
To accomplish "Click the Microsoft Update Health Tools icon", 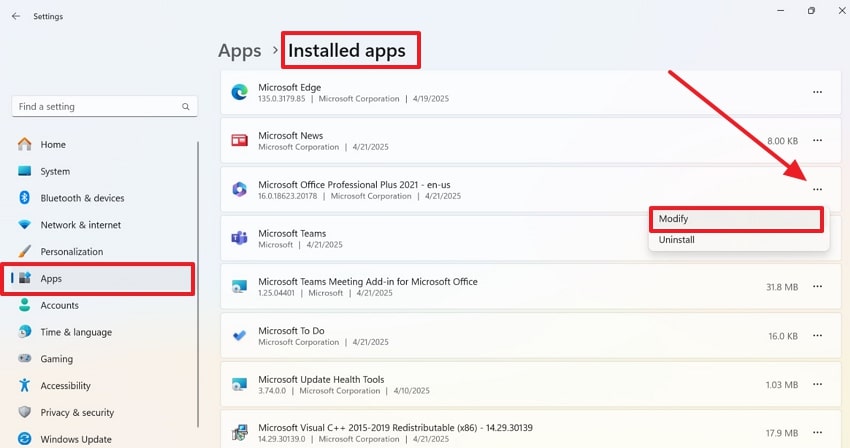I will tap(239, 384).
